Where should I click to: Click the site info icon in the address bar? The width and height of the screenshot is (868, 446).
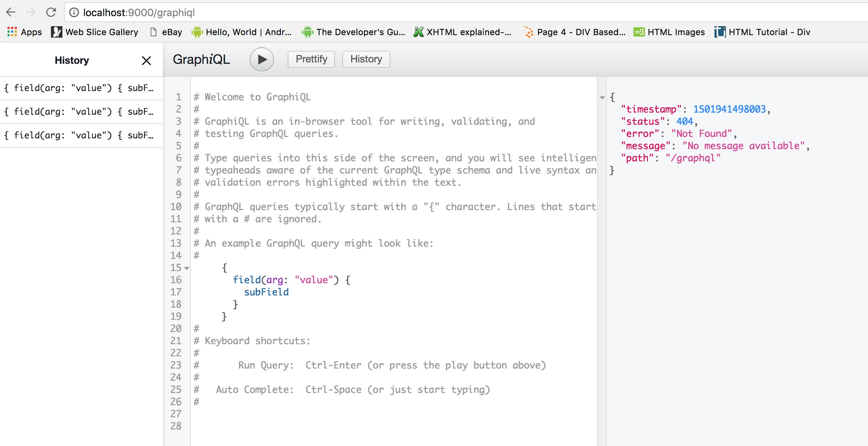(74, 13)
